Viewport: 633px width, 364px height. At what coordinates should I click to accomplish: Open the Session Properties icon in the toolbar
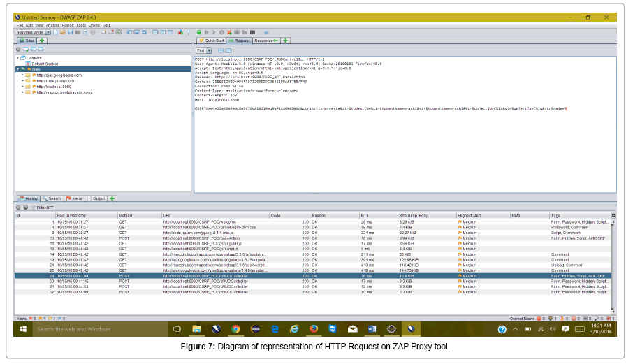pos(85,32)
